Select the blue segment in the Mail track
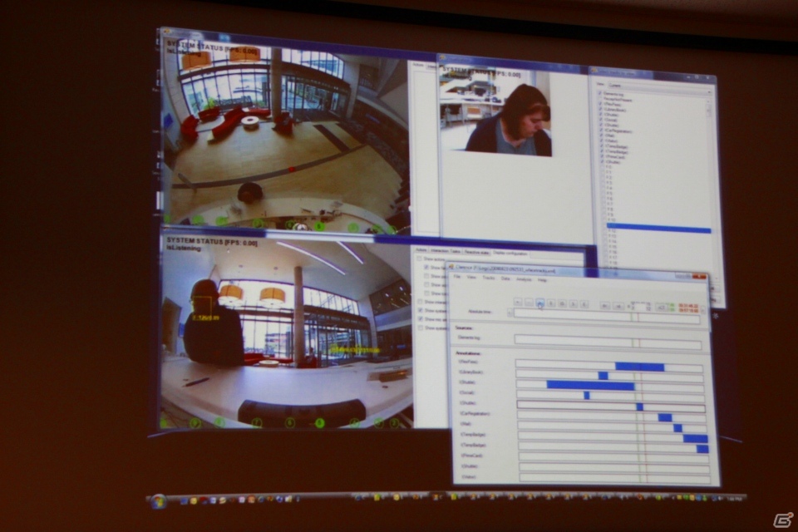Viewport: 798px width, 532px height. click(x=678, y=428)
